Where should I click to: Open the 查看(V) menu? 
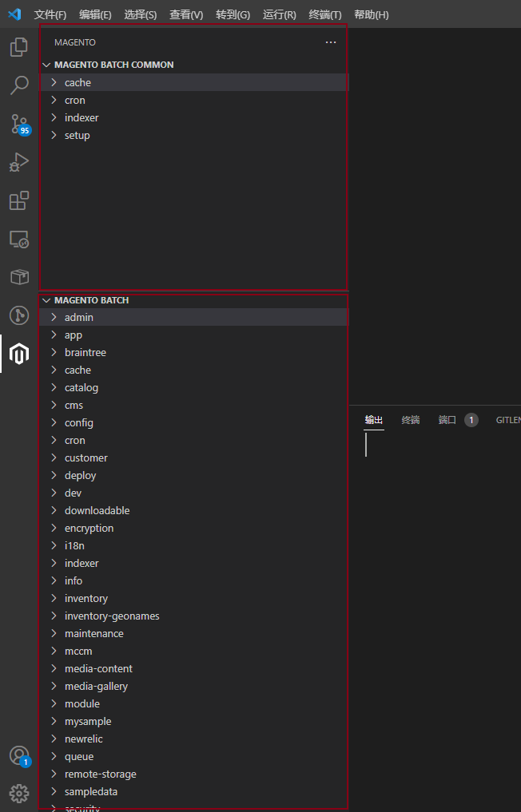tap(186, 14)
